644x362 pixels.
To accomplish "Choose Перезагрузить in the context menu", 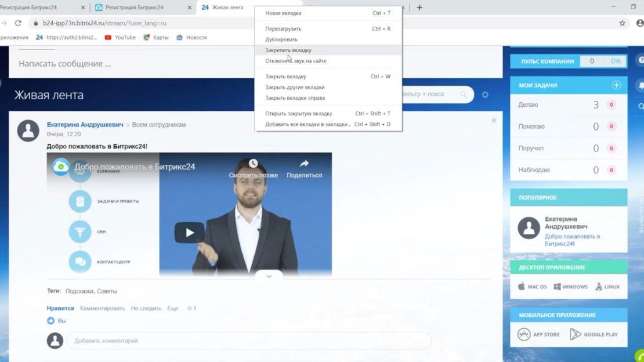I will (x=328, y=29).
